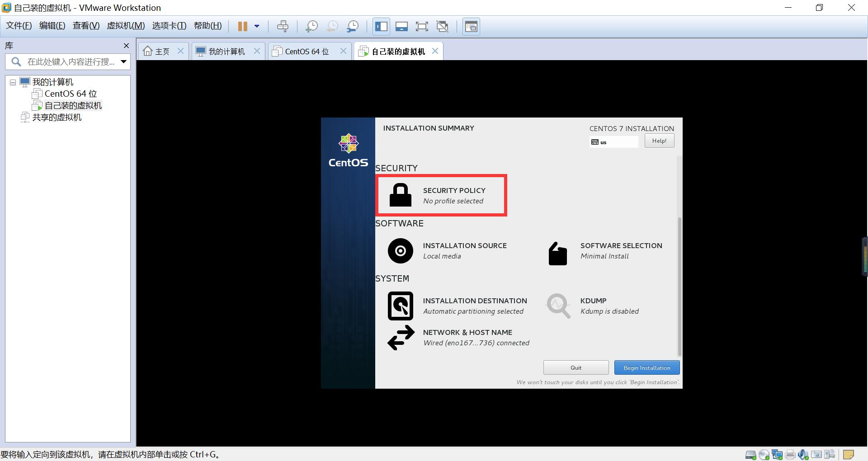Open the 帮助(H) menu
868x461 pixels.
[208, 26]
